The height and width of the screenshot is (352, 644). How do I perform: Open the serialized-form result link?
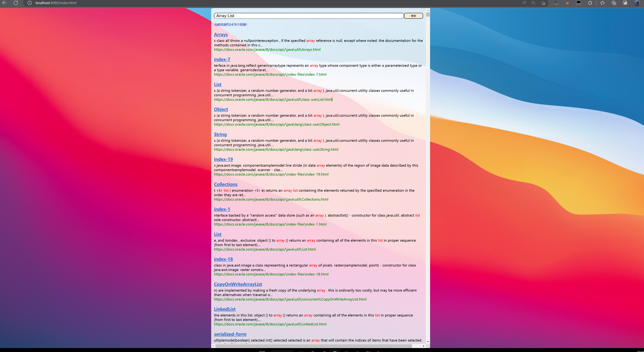(230, 334)
